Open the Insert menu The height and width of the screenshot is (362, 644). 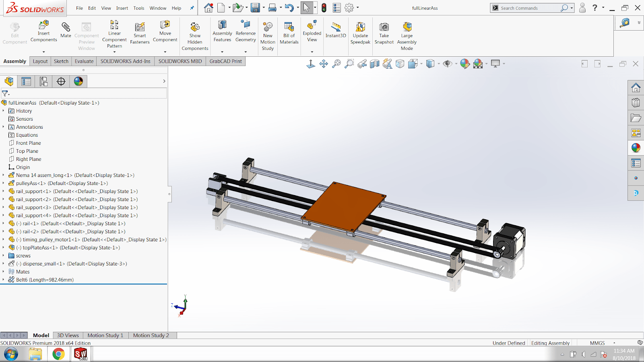coord(122,8)
